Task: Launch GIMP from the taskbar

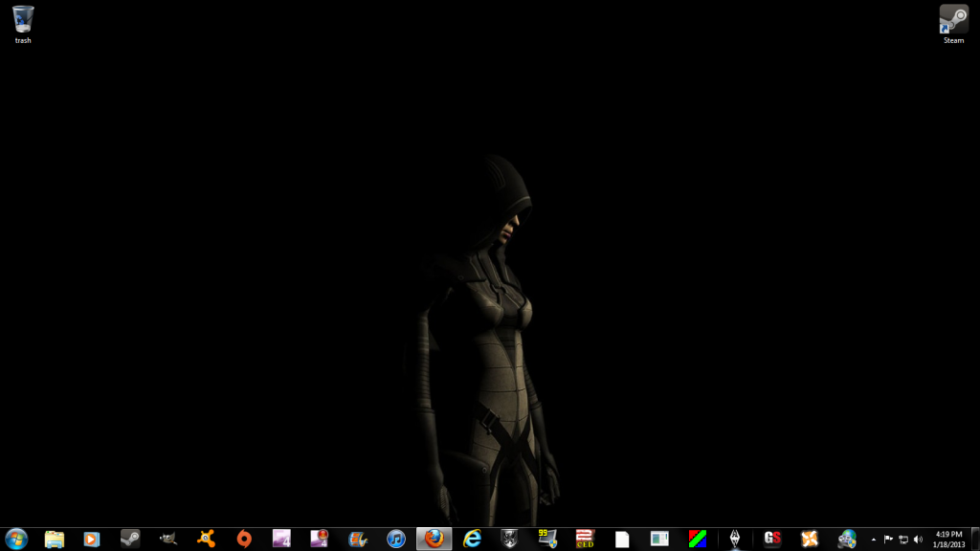Action: [x=167, y=539]
